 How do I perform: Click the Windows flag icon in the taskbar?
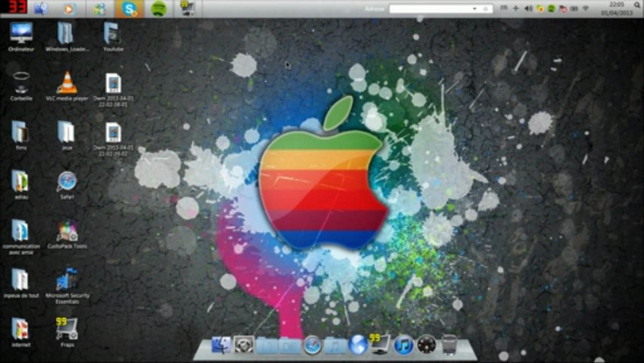[x=100, y=9]
